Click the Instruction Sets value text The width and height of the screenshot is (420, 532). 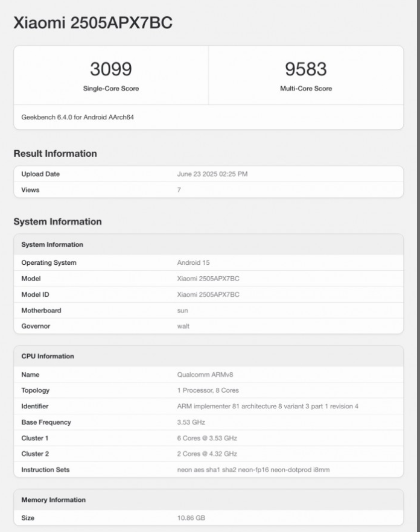tap(253, 469)
